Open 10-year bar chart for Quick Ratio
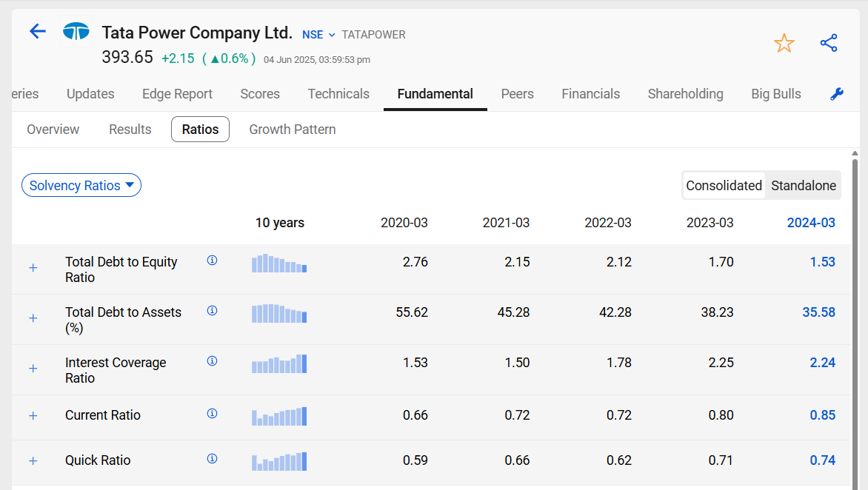This screenshot has width=868, height=490. tap(279, 462)
